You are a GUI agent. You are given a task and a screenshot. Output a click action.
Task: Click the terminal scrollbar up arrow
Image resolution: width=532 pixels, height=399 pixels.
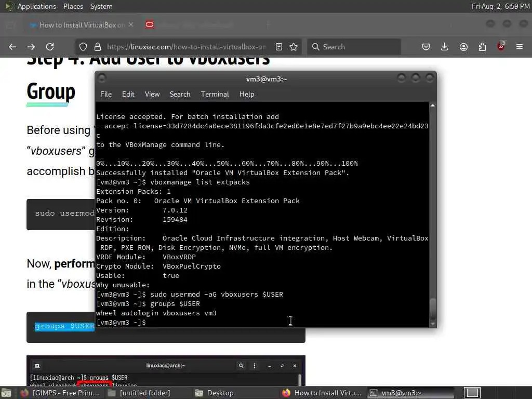433,105
